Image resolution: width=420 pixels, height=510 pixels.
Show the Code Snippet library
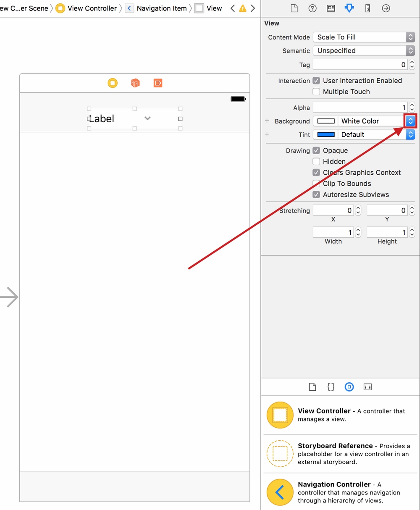[x=331, y=387]
